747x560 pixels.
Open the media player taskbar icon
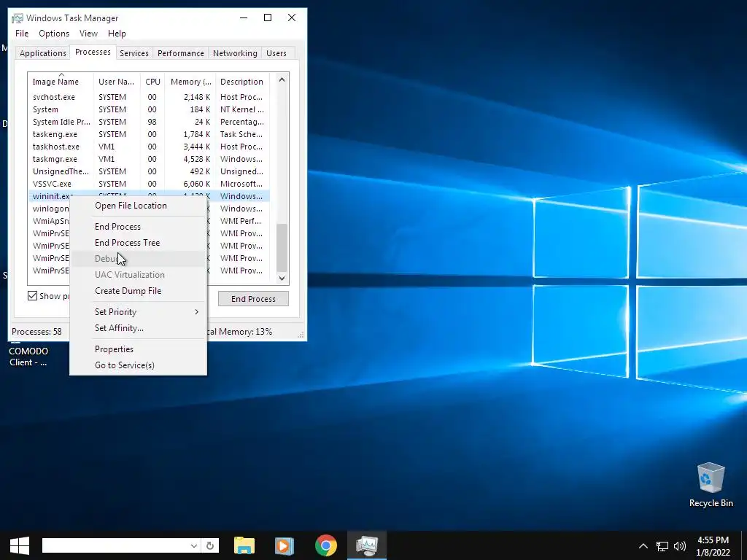click(285, 545)
